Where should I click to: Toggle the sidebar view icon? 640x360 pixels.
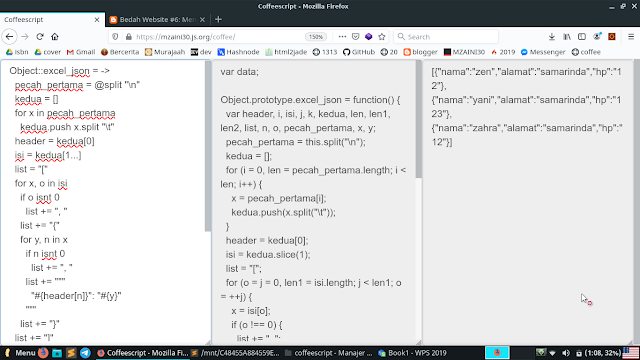point(582,37)
